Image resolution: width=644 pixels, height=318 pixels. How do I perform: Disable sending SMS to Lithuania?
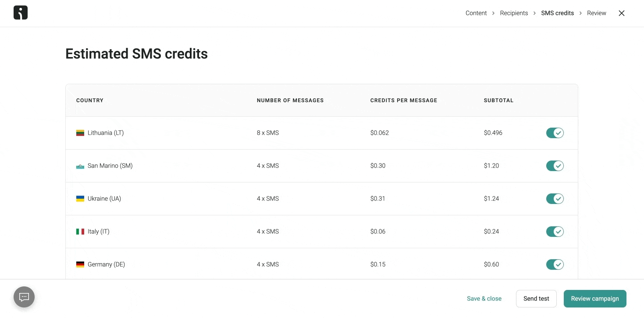click(x=555, y=132)
